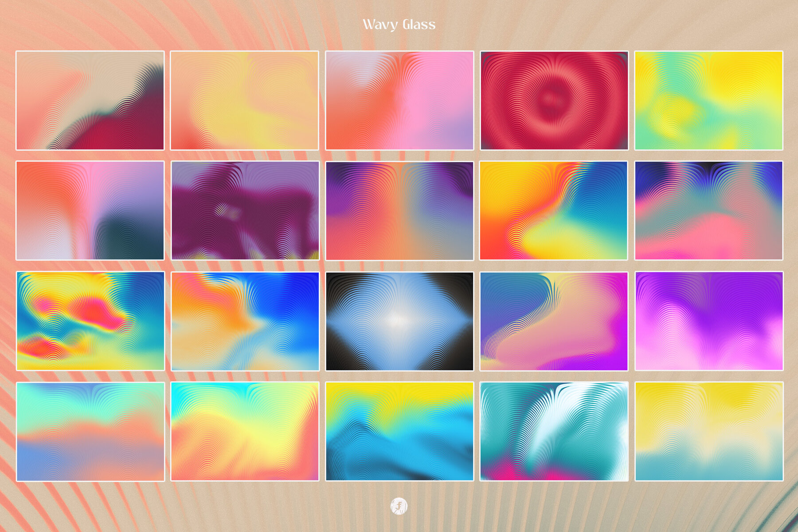
Task: Select the 'Wavy Glass' title text
Action: coord(399,25)
